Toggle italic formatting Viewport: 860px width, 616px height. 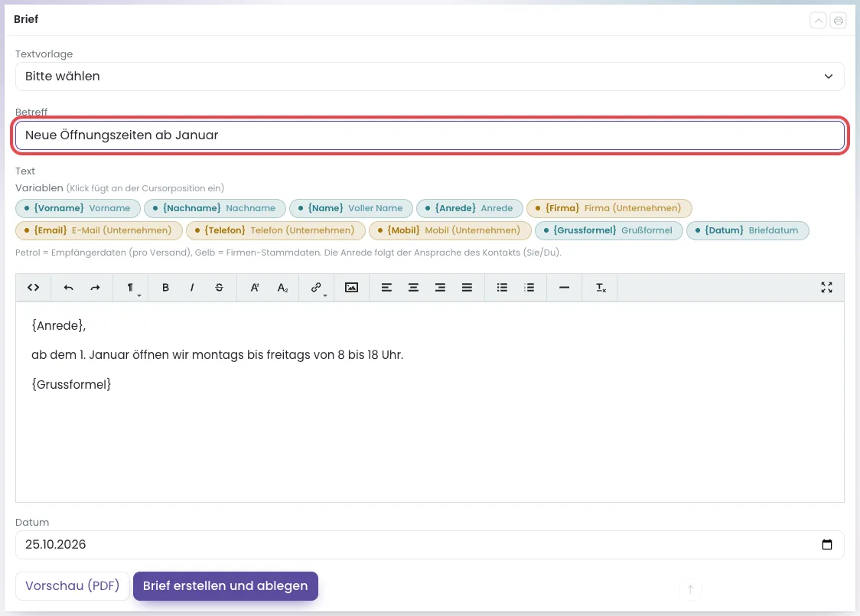[192, 288]
